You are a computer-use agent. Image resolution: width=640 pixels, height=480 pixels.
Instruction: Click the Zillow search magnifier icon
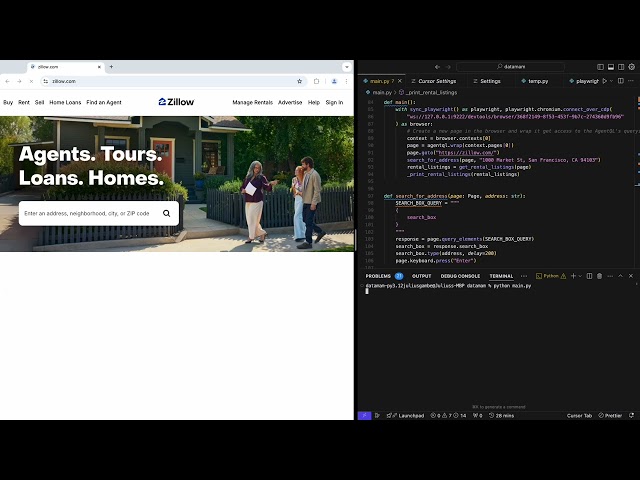(x=167, y=213)
